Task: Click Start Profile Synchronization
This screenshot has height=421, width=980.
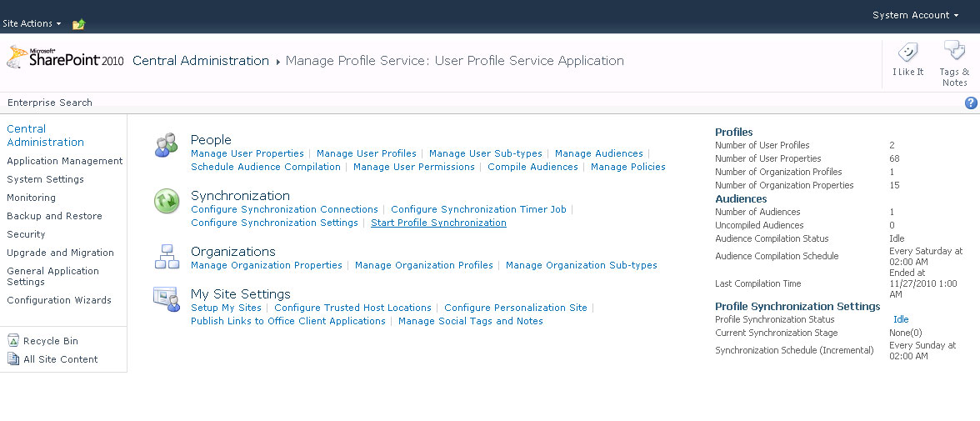Action: (438, 223)
